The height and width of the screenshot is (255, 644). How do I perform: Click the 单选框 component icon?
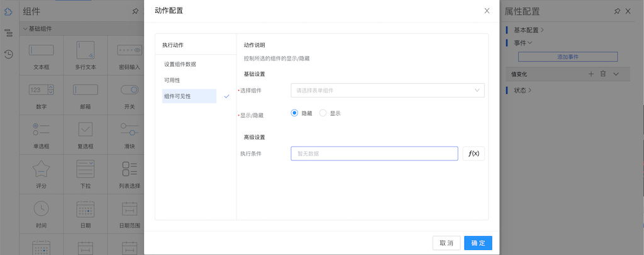pyautogui.click(x=41, y=129)
